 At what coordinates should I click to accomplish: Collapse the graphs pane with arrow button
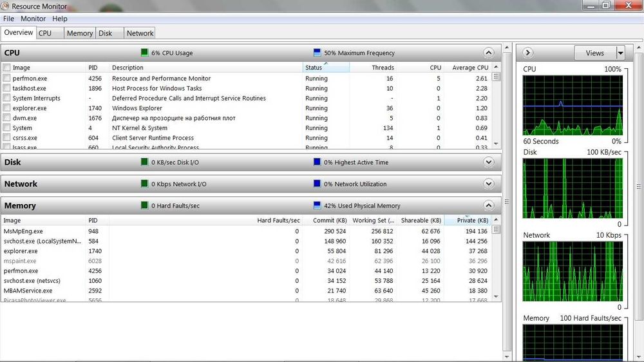(528, 53)
